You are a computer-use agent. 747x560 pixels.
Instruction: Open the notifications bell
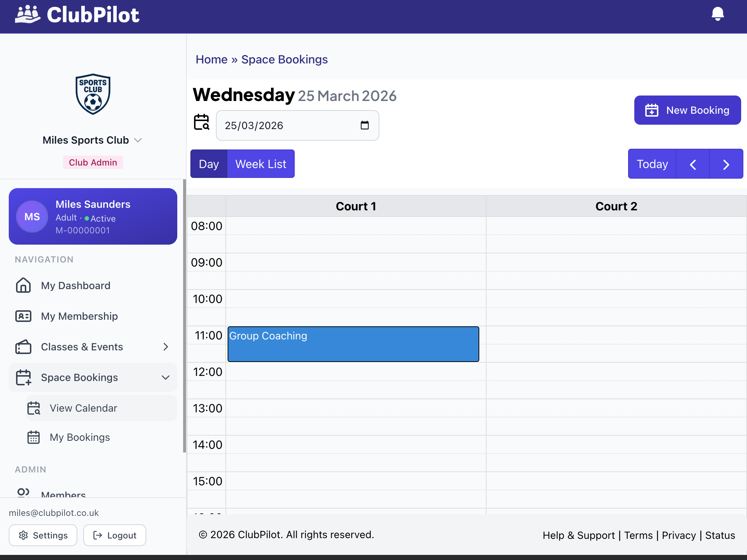[x=717, y=14]
